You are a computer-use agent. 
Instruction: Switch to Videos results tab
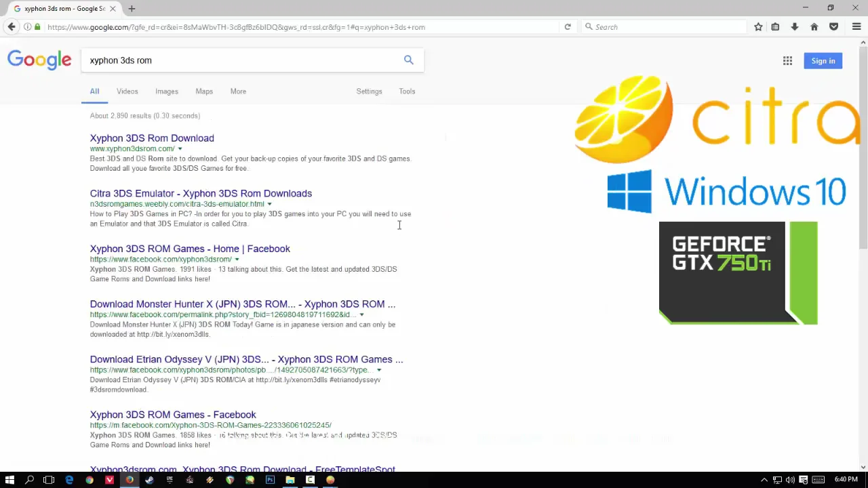coord(127,91)
